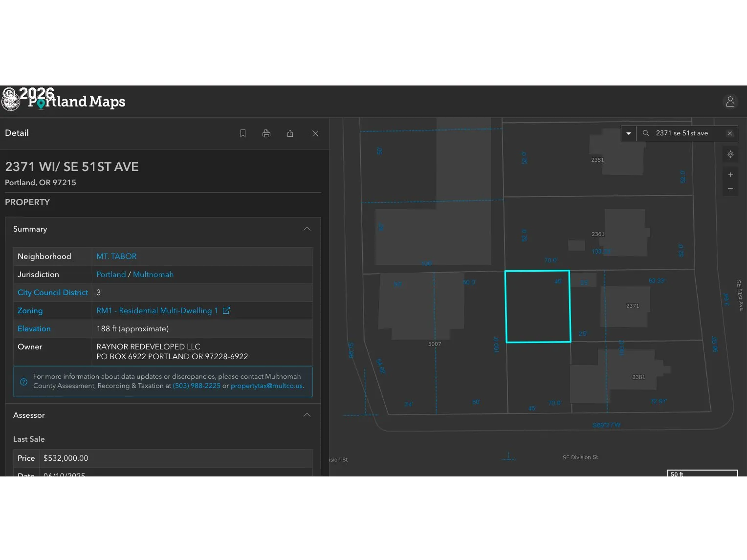Open the Zoning label link

tap(30, 311)
